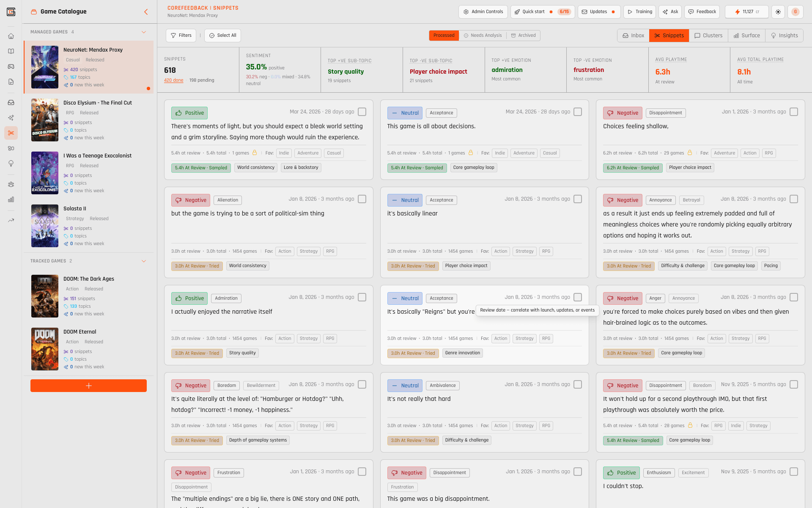
Task: Open the DOOM Eternal game thumbnail
Action: tap(45, 349)
